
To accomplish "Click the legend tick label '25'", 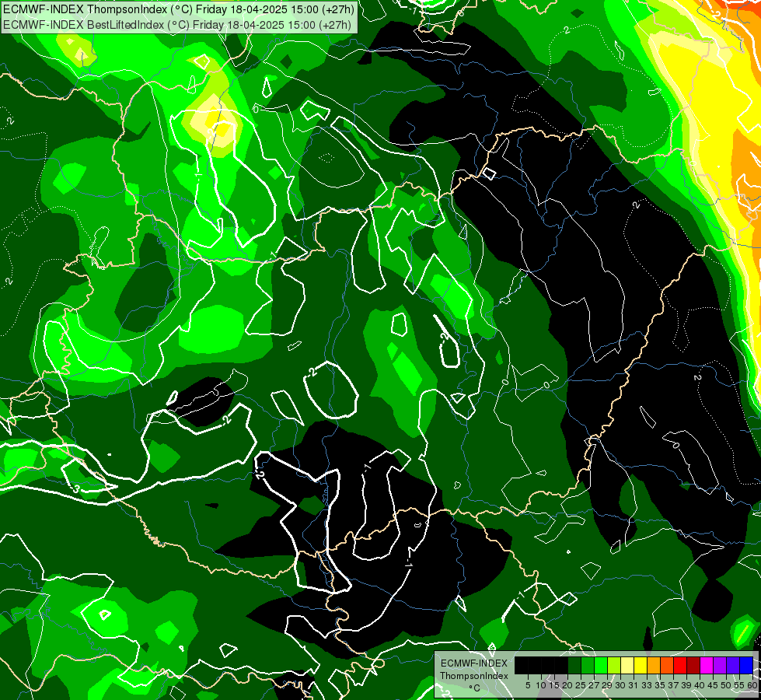I will pyautogui.click(x=581, y=685).
